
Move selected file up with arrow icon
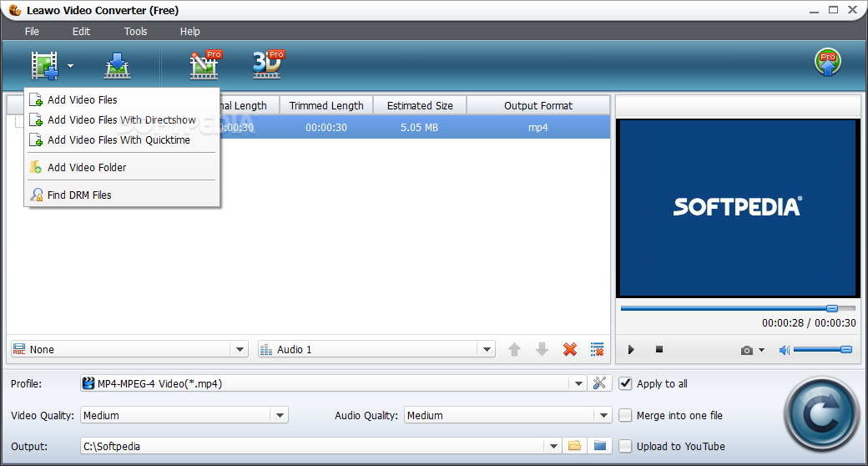tap(514, 349)
